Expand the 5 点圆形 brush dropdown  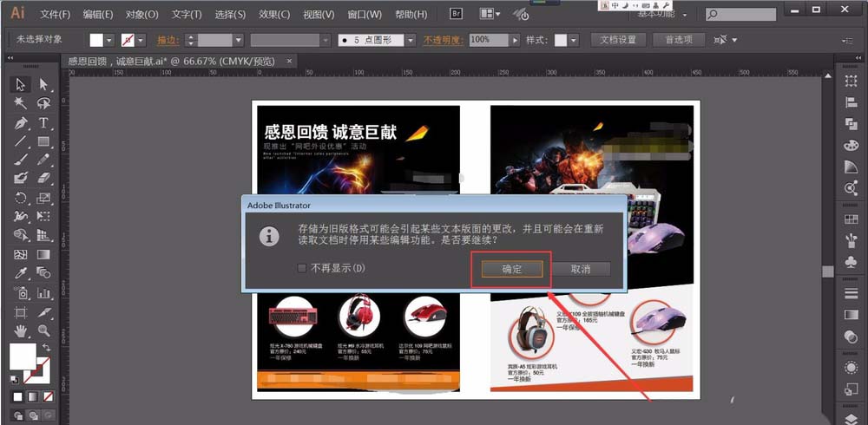(412, 40)
